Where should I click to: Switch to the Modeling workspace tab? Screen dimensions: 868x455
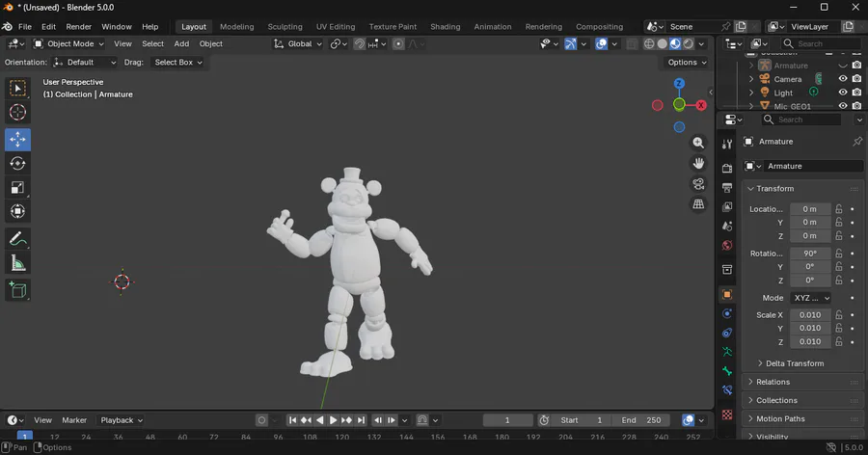(236, 27)
